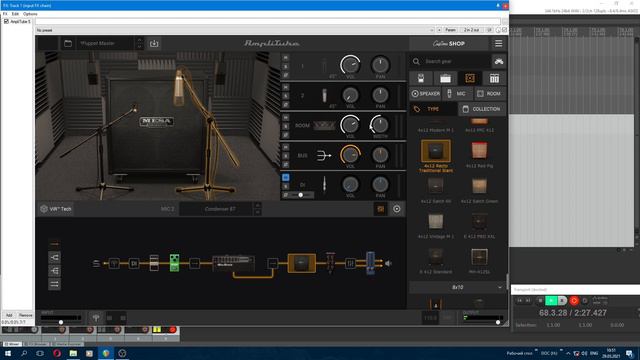The height and width of the screenshot is (360, 640).
Task: Open the speaker selection circular icon
Action: tap(397, 209)
